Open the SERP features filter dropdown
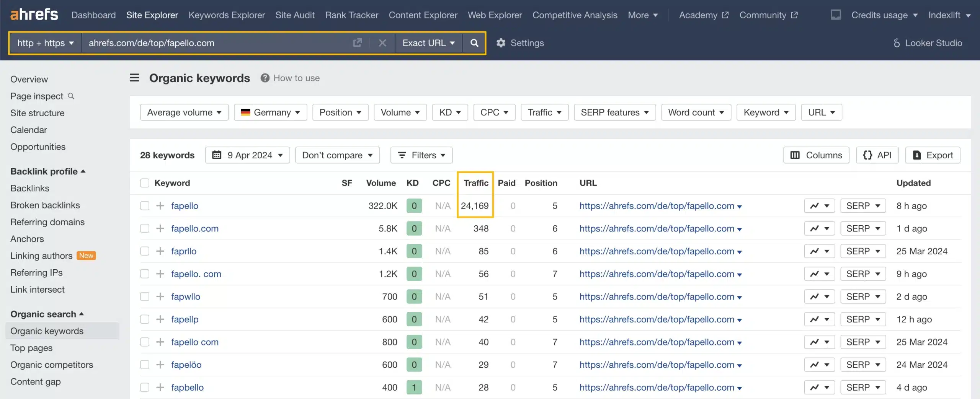This screenshot has width=980, height=399. (615, 112)
